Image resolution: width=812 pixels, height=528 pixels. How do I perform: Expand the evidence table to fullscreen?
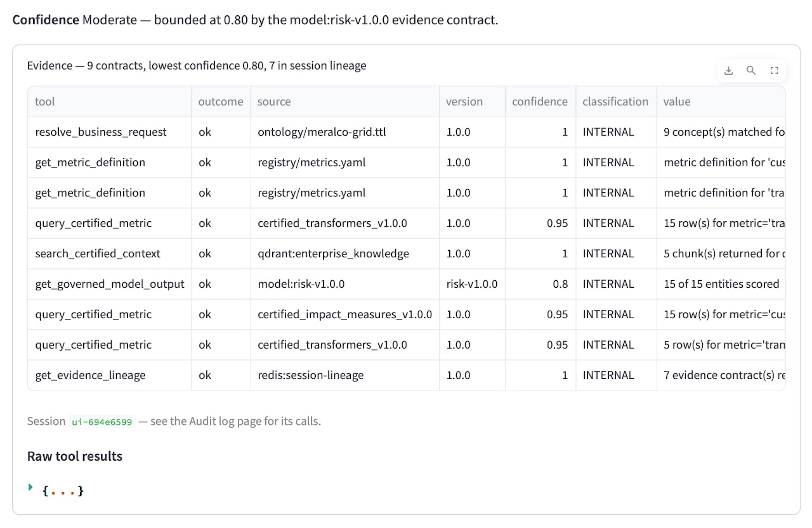coord(774,71)
